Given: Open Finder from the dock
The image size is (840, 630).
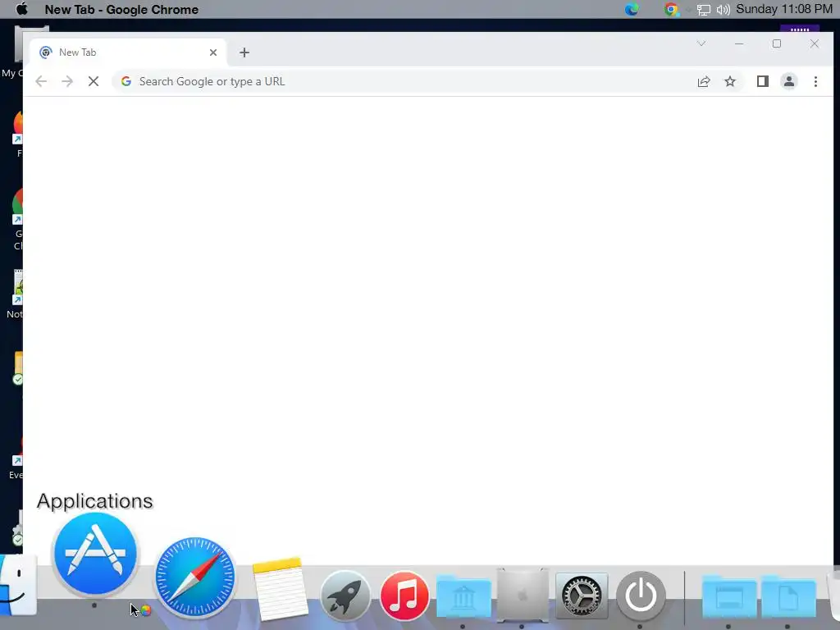Looking at the screenshot, I should pos(18,586).
